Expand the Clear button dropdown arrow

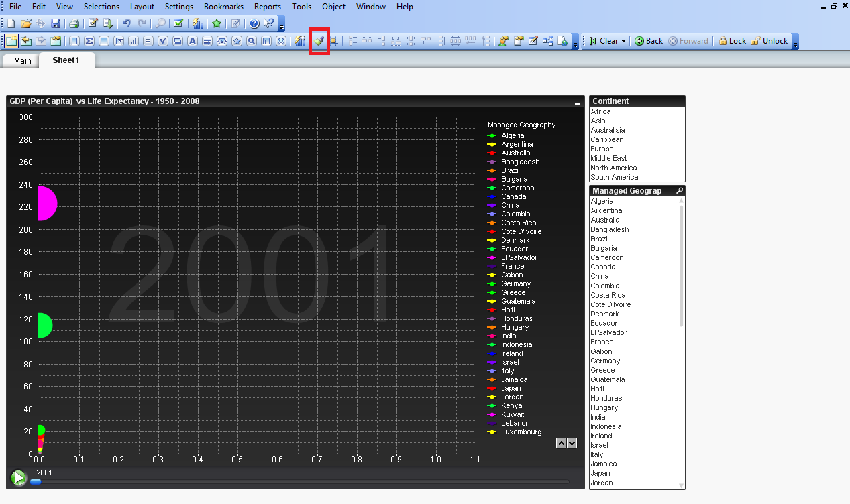623,41
